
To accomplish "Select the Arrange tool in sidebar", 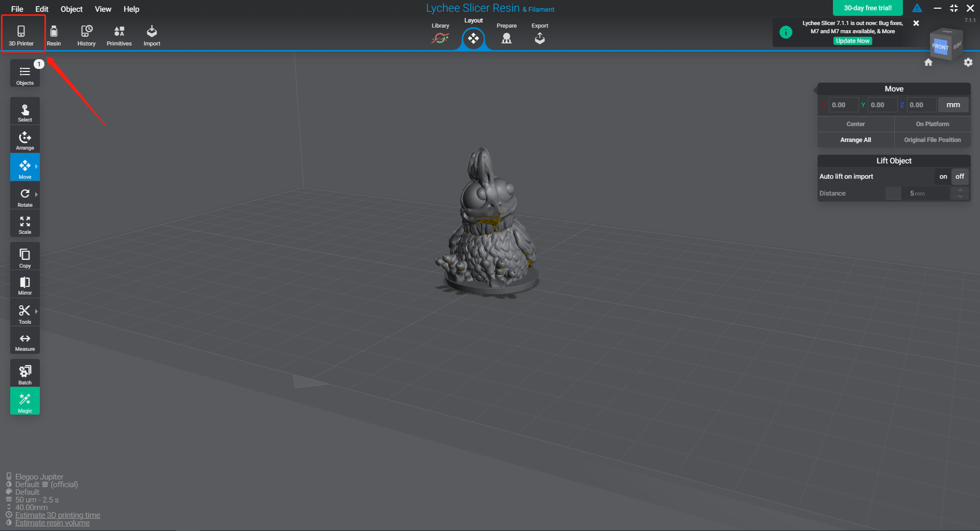I will click(25, 140).
